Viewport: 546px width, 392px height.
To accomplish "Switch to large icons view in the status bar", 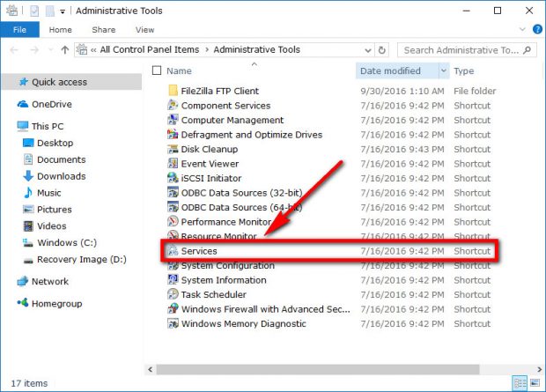I will (534, 383).
